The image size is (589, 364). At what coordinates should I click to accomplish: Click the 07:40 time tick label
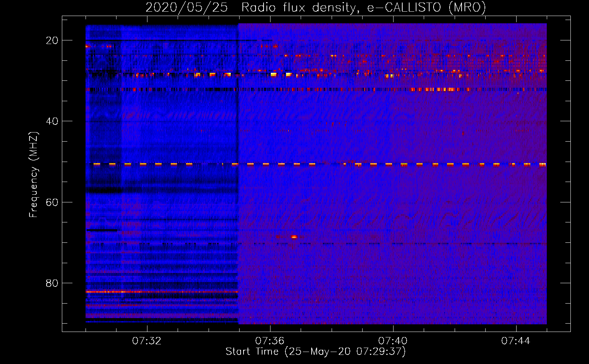(393, 341)
